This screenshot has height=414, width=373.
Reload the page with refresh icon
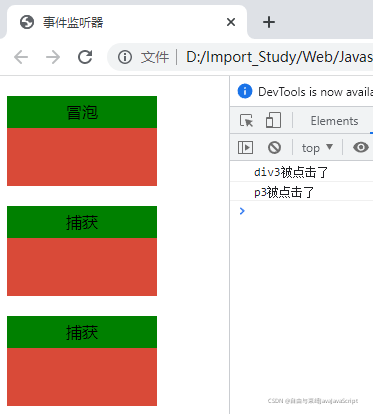pyautogui.click(x=85, y=57)
